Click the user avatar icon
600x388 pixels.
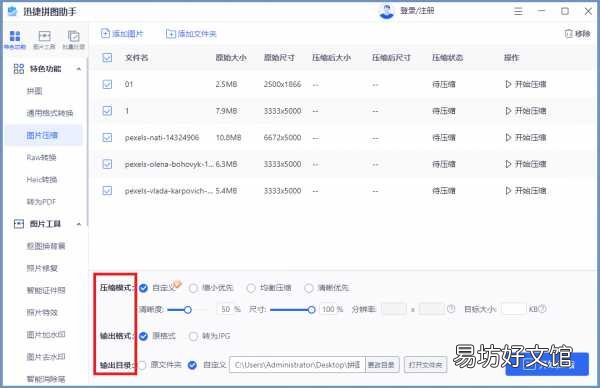tap(386, 11)
